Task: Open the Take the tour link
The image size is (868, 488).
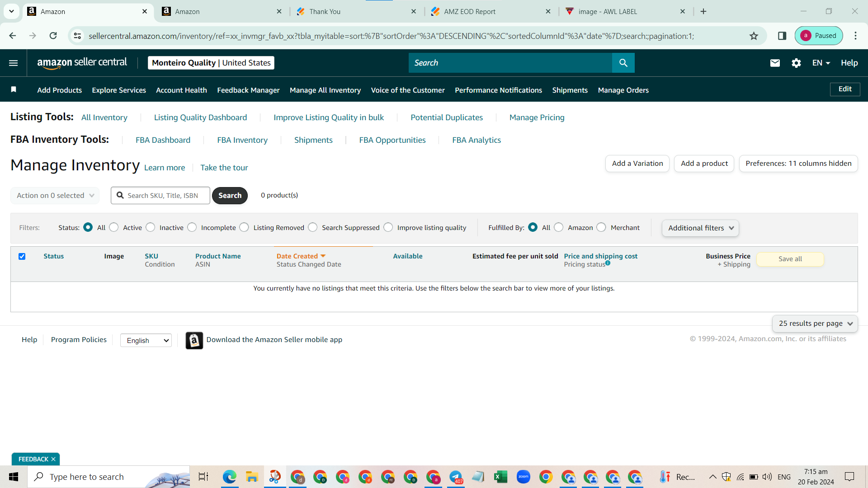Action: click(x=224, y=168)
